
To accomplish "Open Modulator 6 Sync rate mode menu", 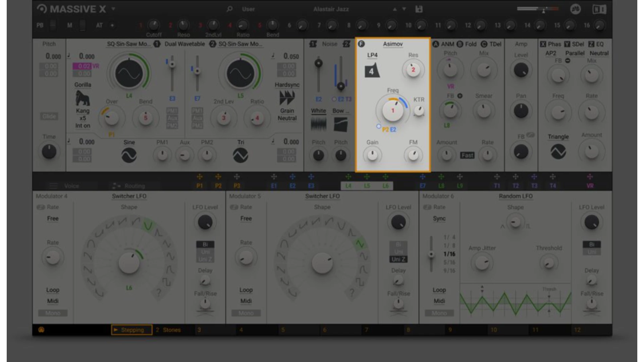I will tap(439, 219).
